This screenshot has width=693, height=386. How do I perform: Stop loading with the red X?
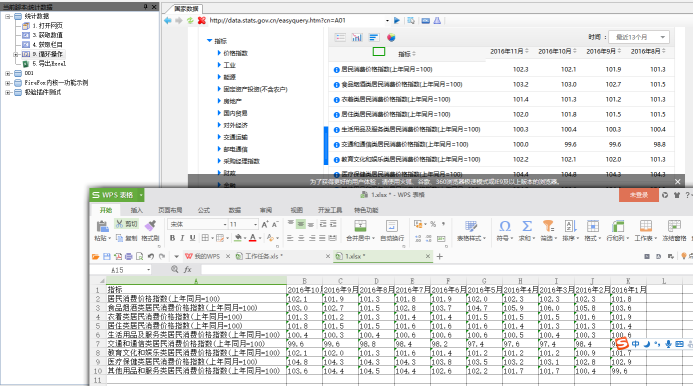coord(202,20)
